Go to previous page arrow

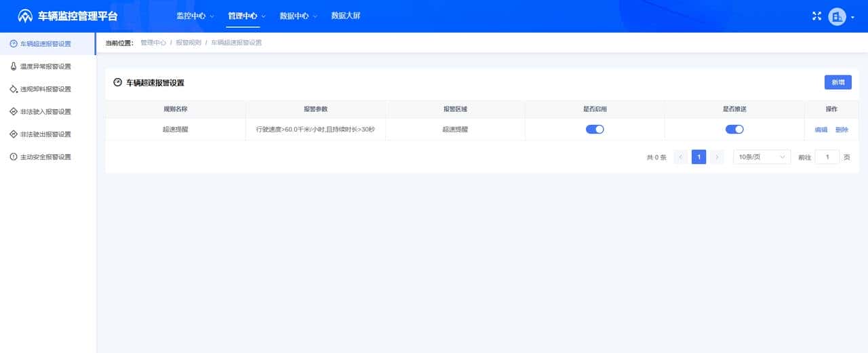click(x=681, y=157)
